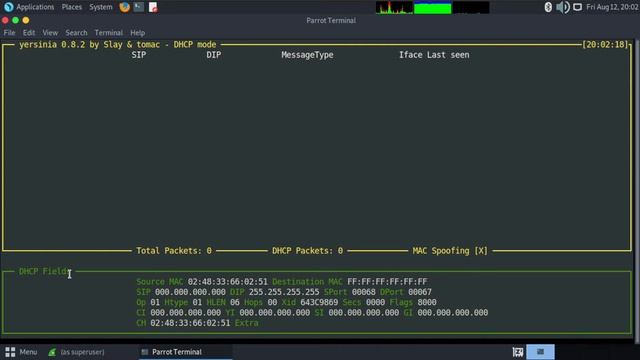640x360 pixels.
Task: Click the CPU usage graph applet
Action: click(394, 7)
